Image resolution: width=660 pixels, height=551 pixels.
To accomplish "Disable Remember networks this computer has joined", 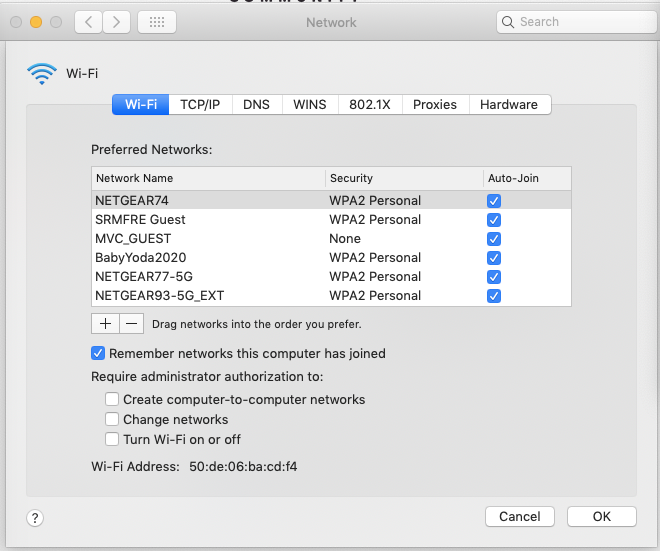I will (x=98, y=353).
